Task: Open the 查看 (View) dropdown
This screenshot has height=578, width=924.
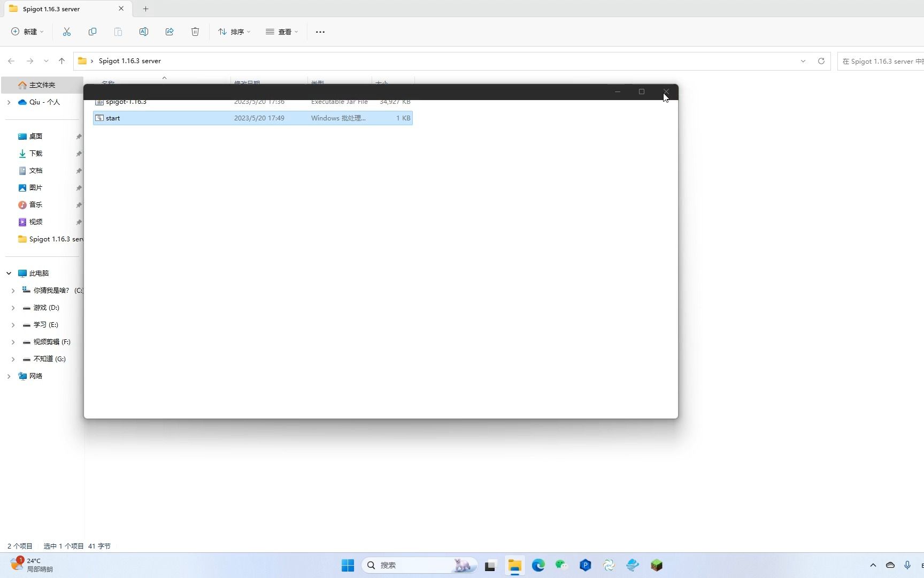Action: (x=282, y=32)
